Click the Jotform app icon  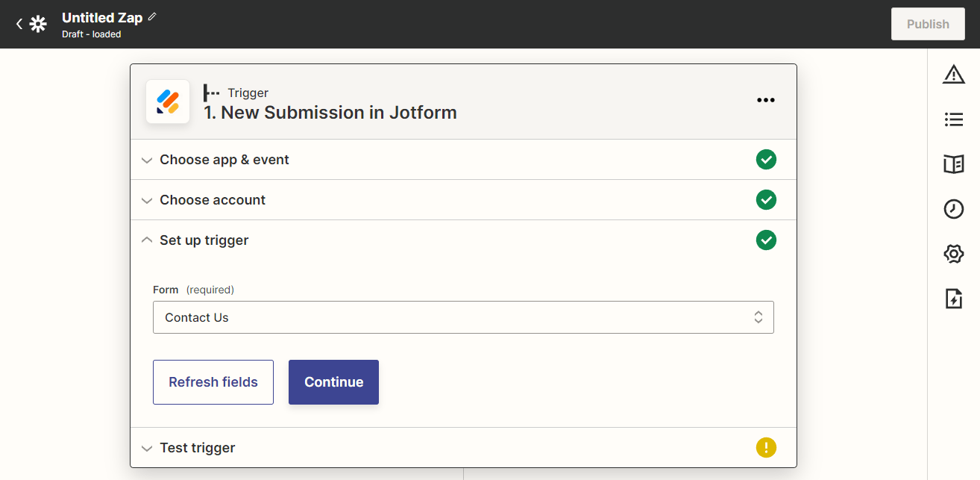tap(168, 102)
